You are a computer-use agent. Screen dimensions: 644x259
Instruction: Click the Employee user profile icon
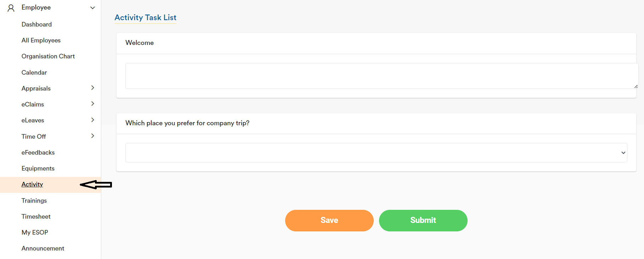pos(11,8)
